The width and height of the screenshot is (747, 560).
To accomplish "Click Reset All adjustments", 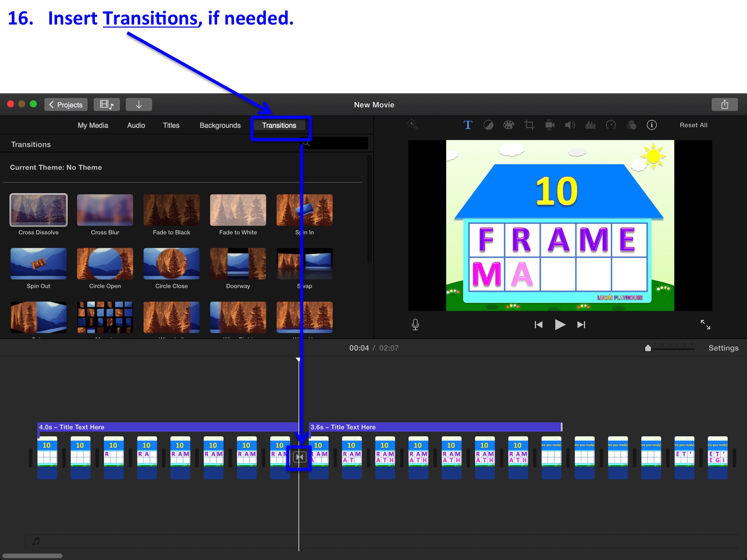I will pyautogui.click(x=693, y=125).
